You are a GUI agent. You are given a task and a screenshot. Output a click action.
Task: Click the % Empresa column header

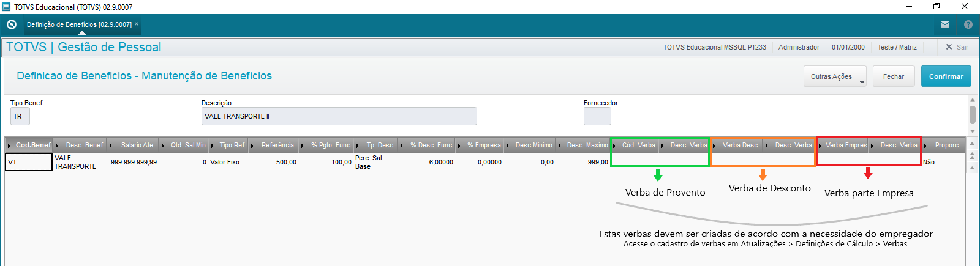point(480,145)
